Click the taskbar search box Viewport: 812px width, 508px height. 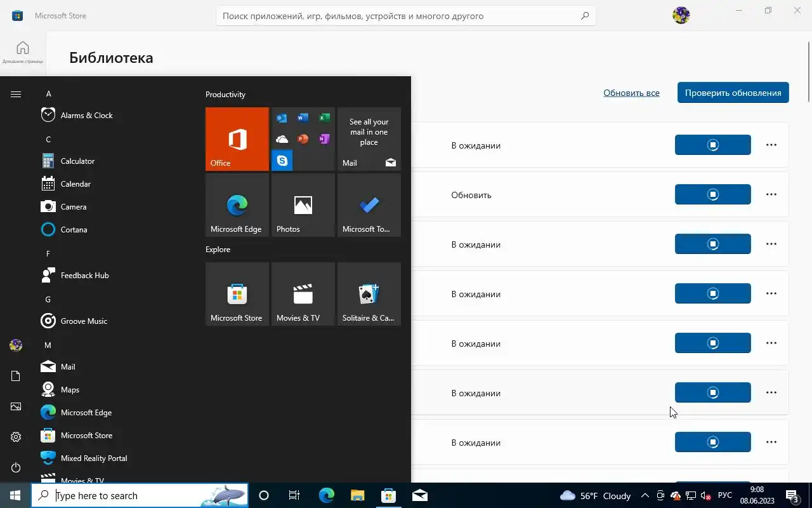tap(140, 495)
